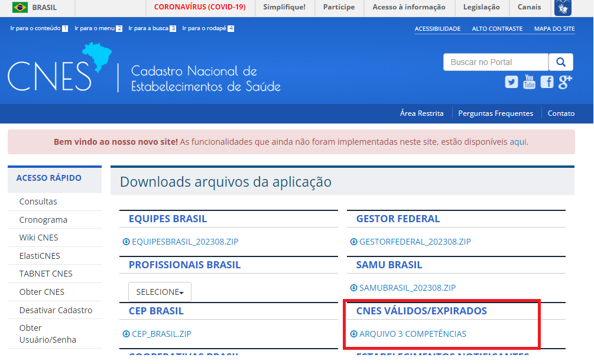
Task: Click the search magnifier icon
Action: coord(560,61)
